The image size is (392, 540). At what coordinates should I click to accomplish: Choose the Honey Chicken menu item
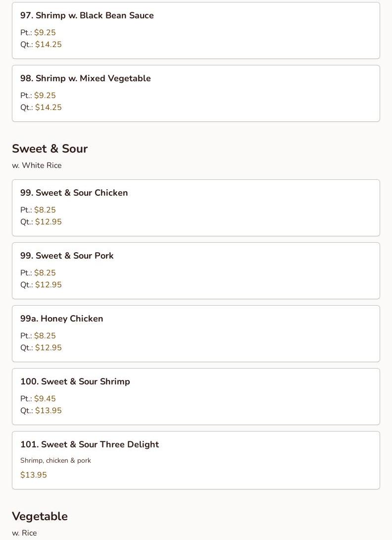[62, 319]
